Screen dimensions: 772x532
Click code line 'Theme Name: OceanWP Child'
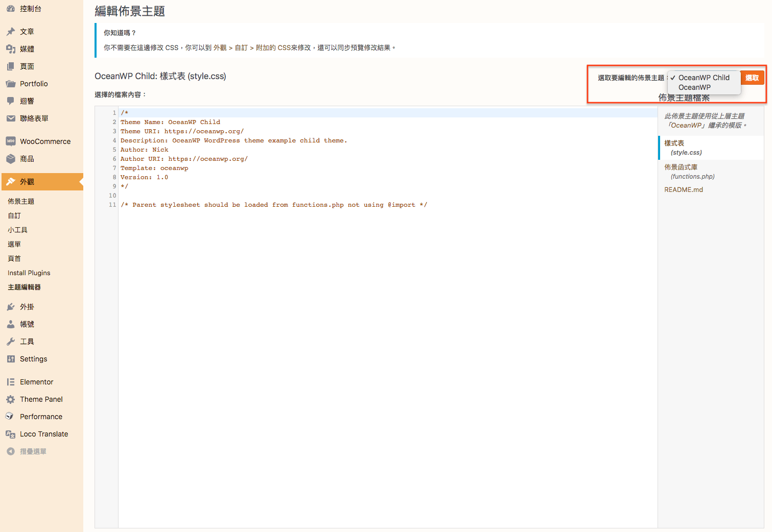pyautogui.click(x=170, y=122)
